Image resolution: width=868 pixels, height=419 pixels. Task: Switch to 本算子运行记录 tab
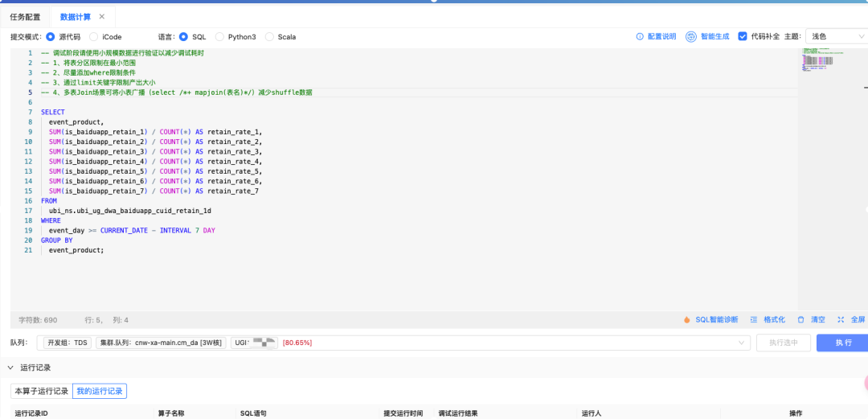42,392
